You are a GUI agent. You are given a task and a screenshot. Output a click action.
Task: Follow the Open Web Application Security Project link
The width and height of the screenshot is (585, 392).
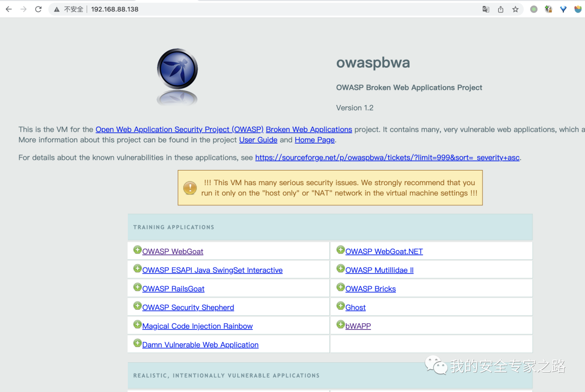point(179,129)
